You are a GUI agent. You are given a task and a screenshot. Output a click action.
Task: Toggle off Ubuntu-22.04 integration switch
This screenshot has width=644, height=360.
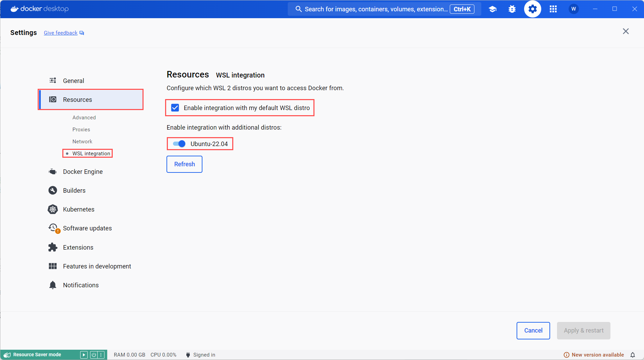[179, 144]
